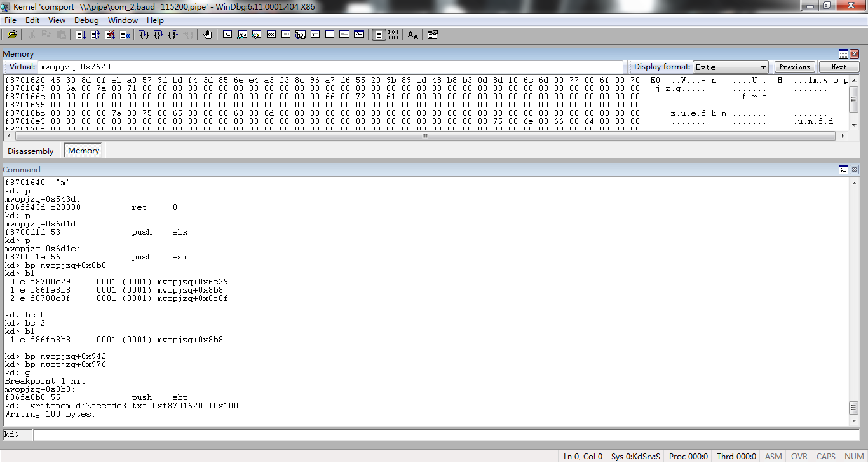Open the Command window via toolbar icon
Screen dimensions: 868x463
coord(227,34)
